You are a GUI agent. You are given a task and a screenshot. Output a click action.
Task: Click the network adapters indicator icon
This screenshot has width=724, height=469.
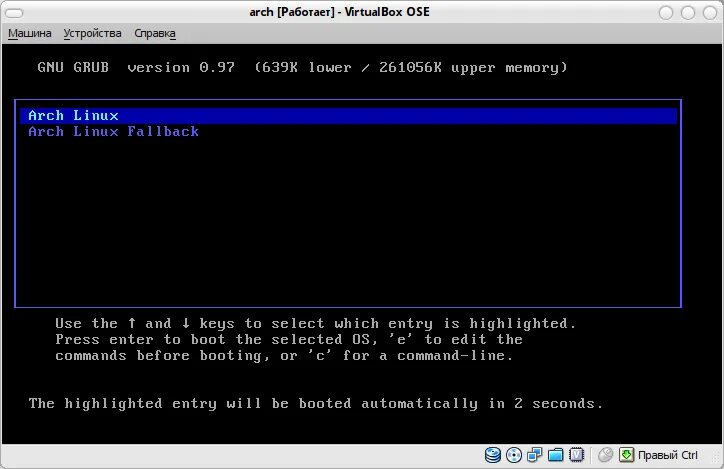coord(534,455)
